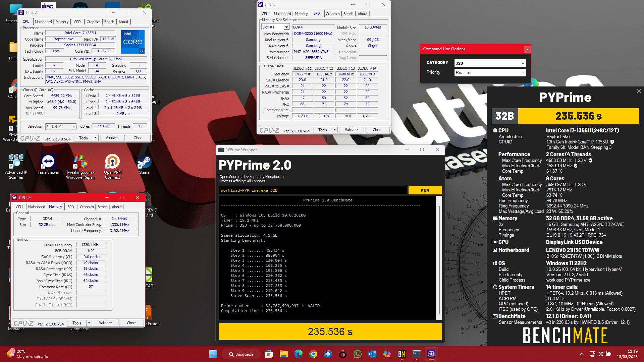Image resolution: width=644 pixels, height=362 pixels.
Task: Open Outlook from the taskbar
Action: (372, 354)
